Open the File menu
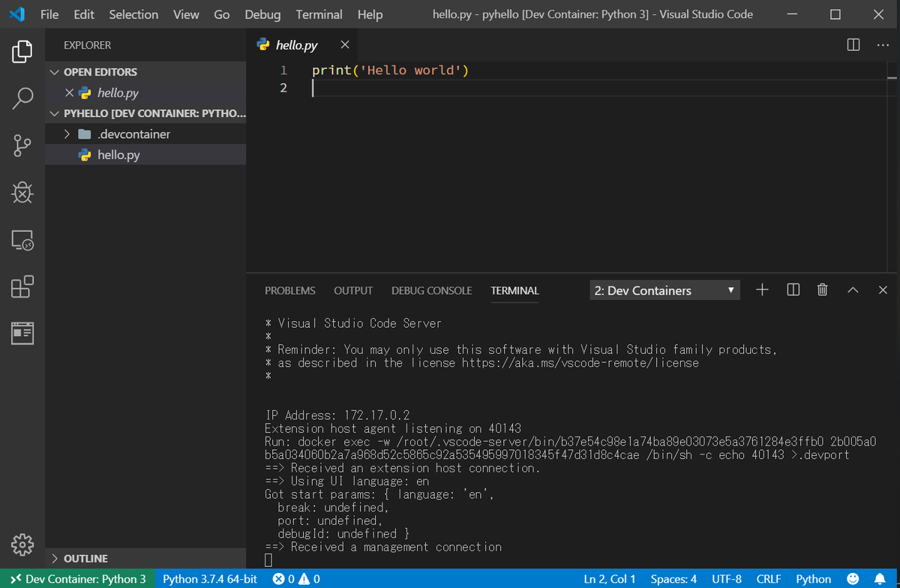Image resolution: width=900 pixels, height=588 pixels. coord(49,14)
